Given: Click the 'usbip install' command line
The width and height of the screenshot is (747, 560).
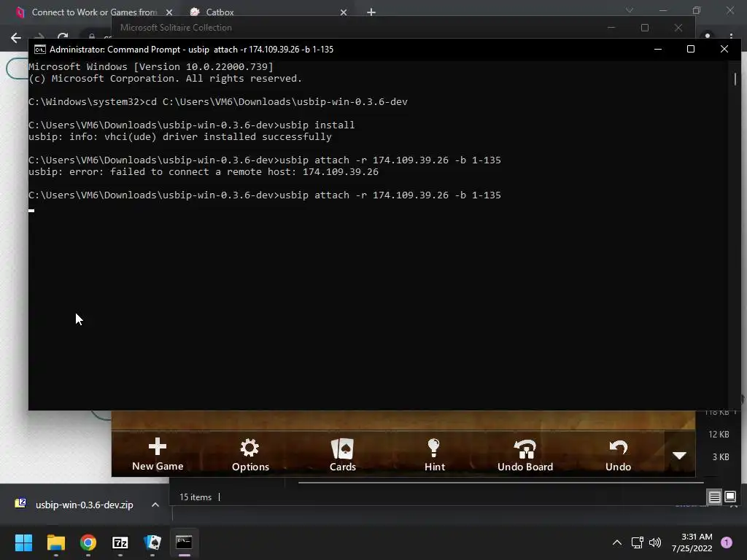Looking at the screenshot, I should coord(192,125).
